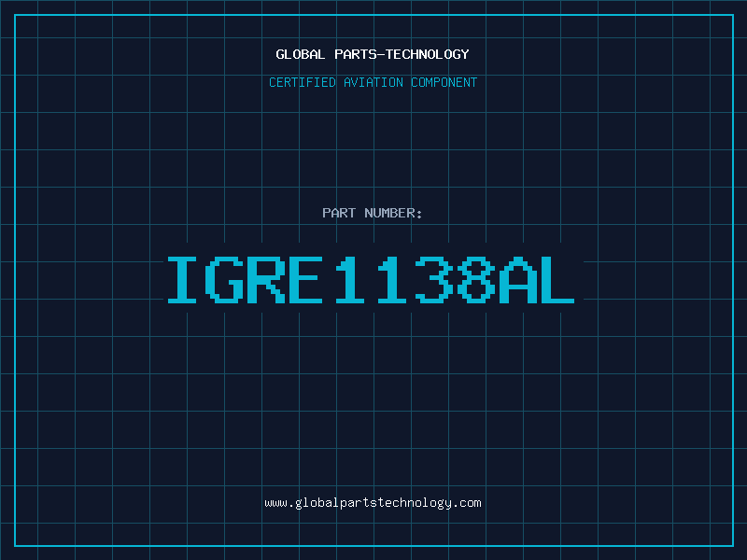The image size is (747, 560).
Task: Click the .com ending of the URL
Action: point(466,503)
